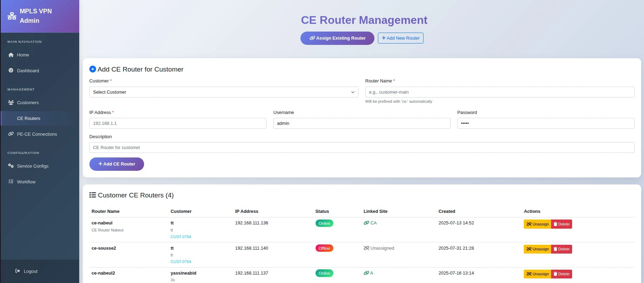Click the linked site icon for ce-nabeul2

tap(366, 273)
